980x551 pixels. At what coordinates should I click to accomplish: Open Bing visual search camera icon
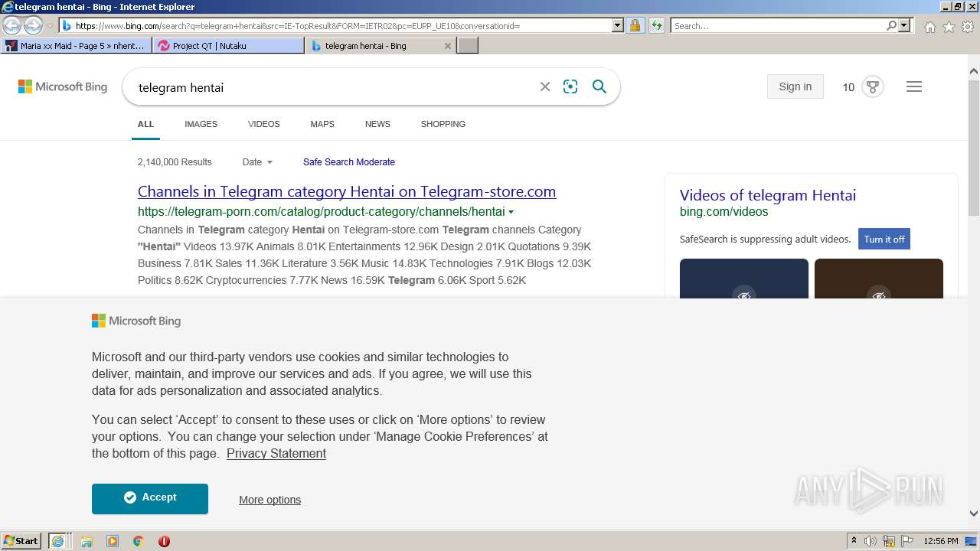pyautogui.click(x=570, y=87)
